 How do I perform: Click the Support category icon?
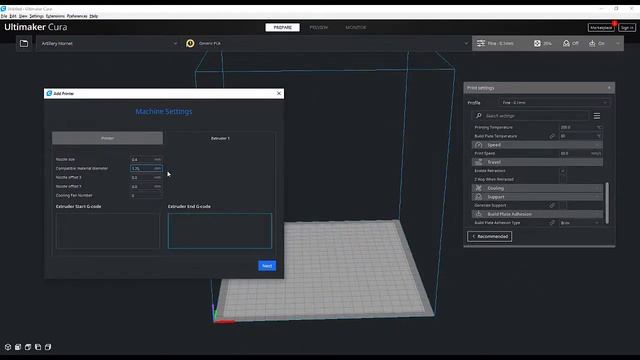[479, 197]
